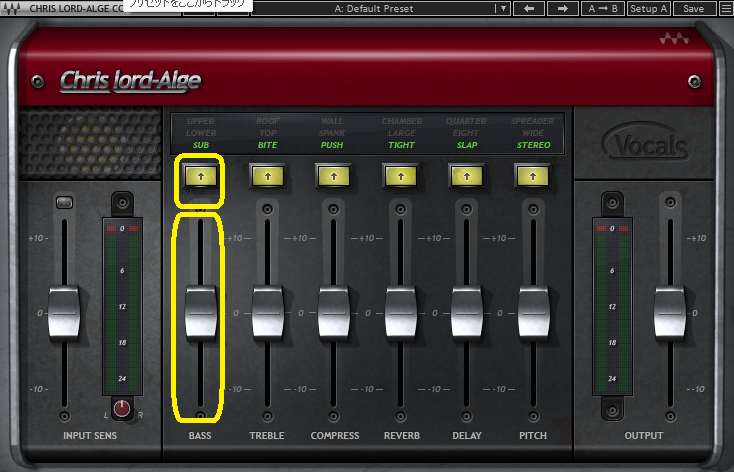Screen dimensions: 734x472
Task: Open the Default Preset dropdown arrow
Action: (x=503, y=8)
